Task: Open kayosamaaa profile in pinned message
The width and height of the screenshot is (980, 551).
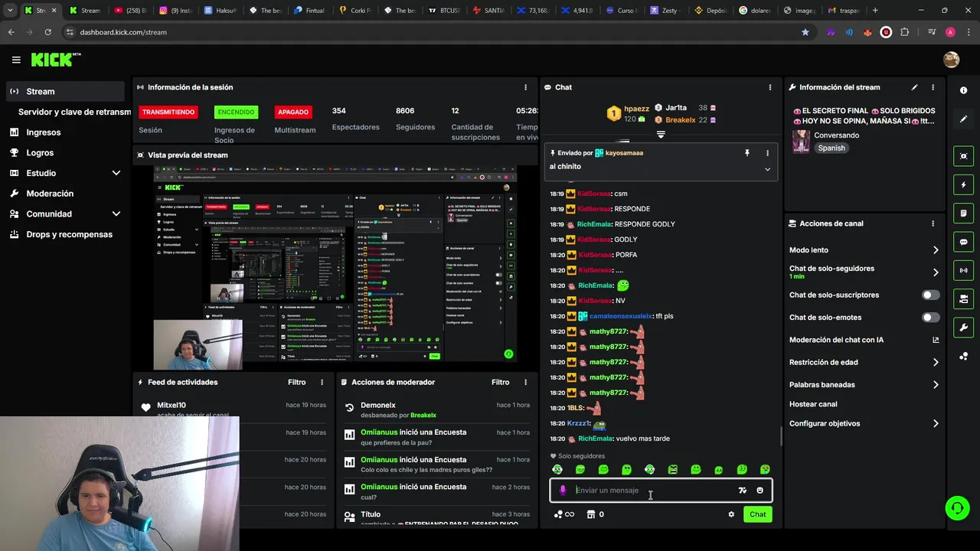Action: 624,153
